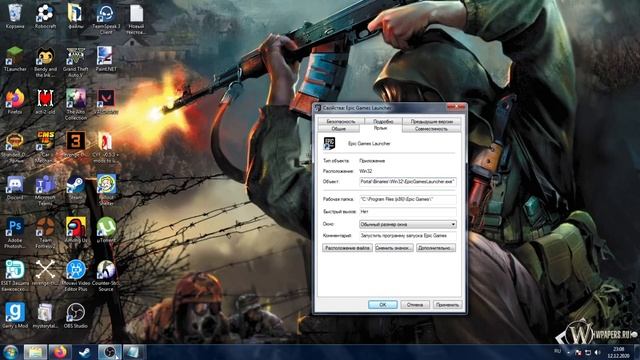Image resolution: width=640 pixels, height=360 pixels.
Task: Click the Отмена cancel button
Action: tap(415, 304)
